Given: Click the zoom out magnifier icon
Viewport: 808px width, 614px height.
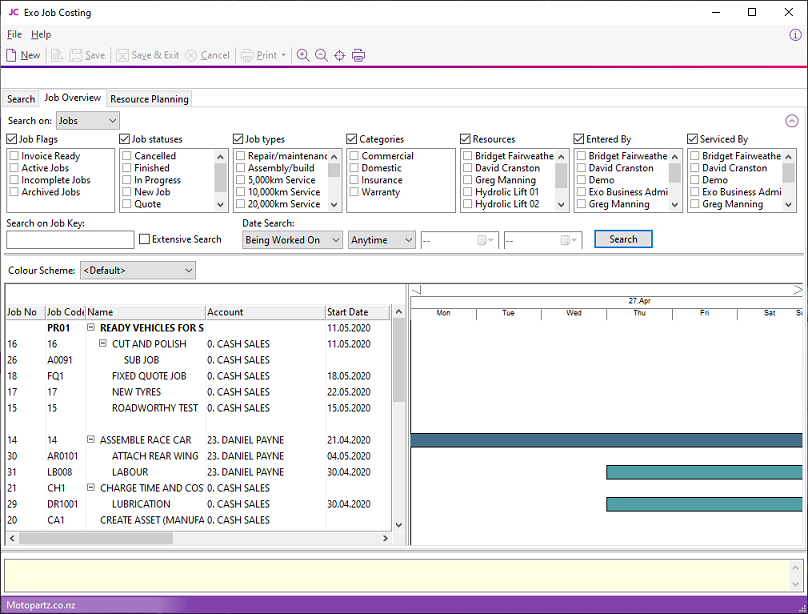Looking at the screenshot, I should pyautogui.click(x=321, y=55).
